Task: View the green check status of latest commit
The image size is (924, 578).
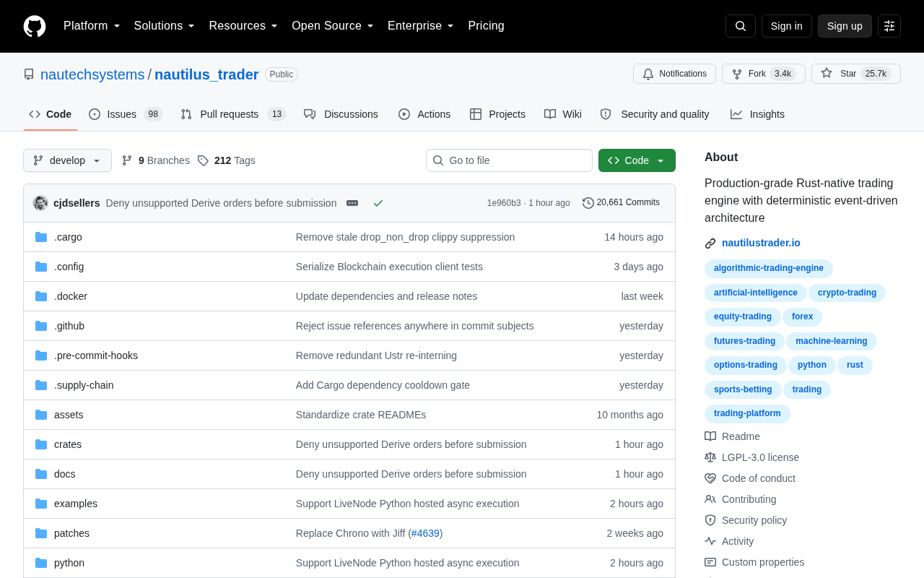Action: point(378,203)
